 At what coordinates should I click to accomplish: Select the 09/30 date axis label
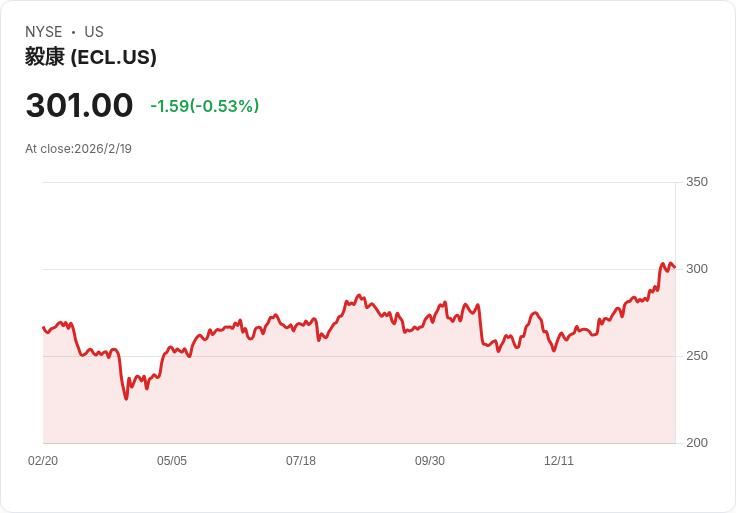point(430,461)
